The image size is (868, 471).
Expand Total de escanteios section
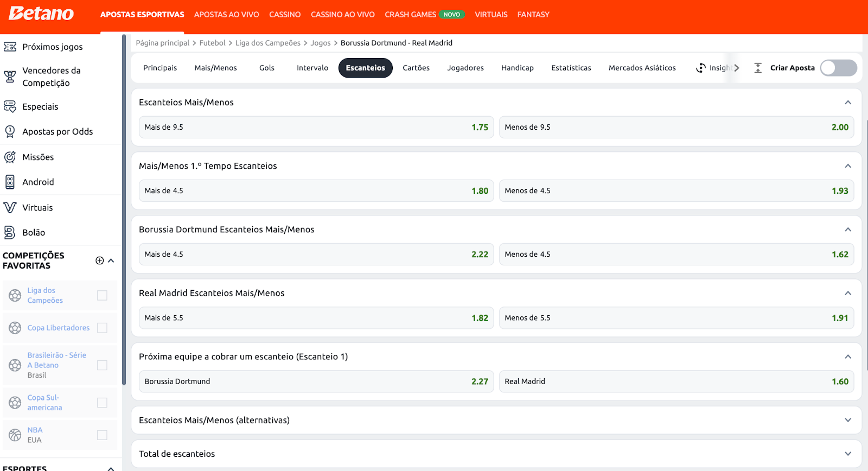[848, 454]
